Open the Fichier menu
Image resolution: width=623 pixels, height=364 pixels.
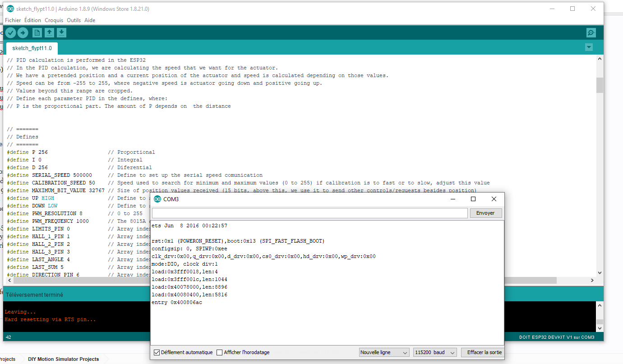13,20
